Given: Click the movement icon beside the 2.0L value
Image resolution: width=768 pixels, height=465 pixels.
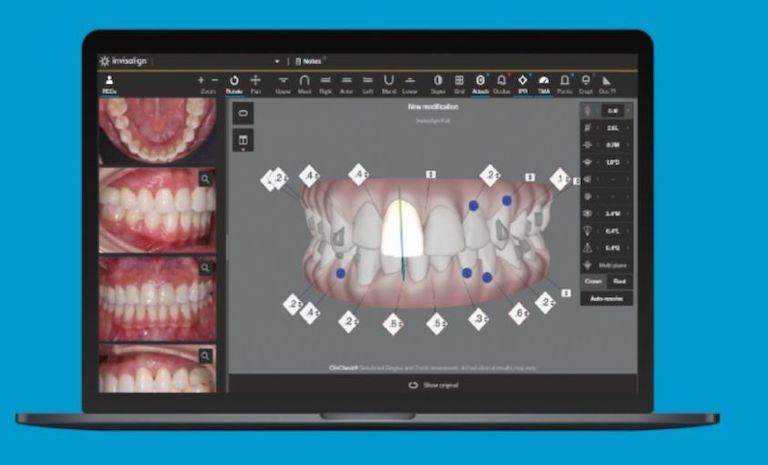Looking at the screenshot, I should click(x=588, y=128).
